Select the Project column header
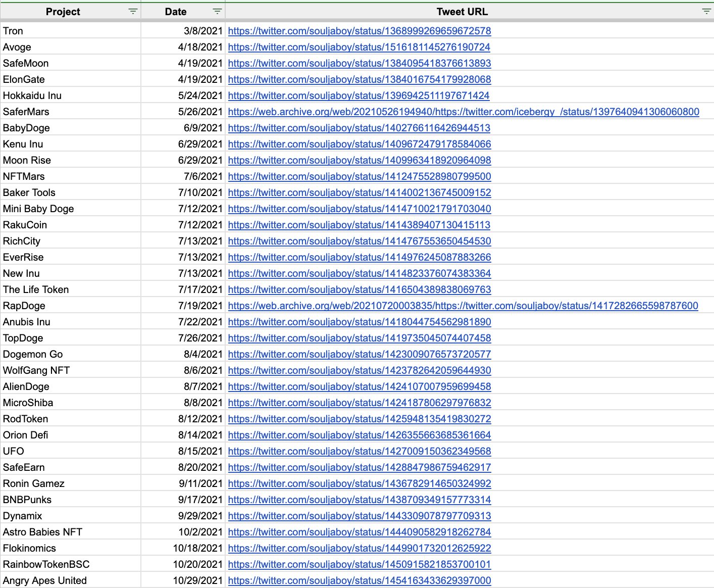This screenshot has width=714, height=588. tap(70, 11)
